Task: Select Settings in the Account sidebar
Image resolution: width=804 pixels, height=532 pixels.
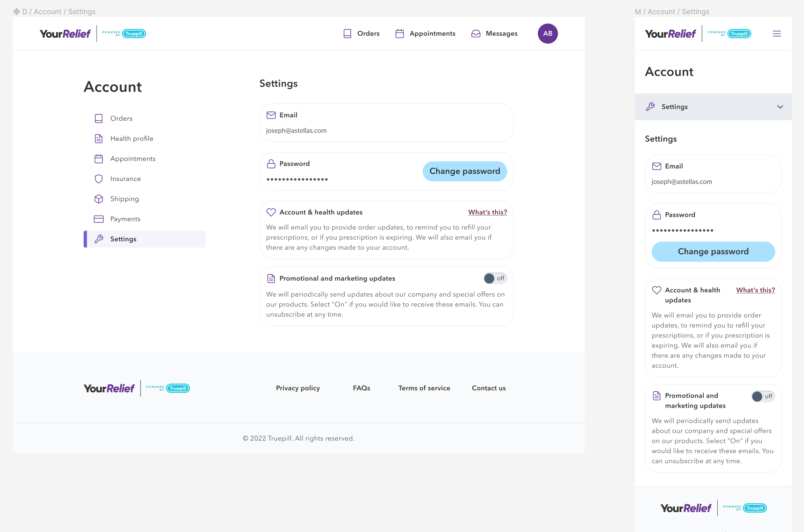Action: pyautogui.click(x=123, y=239)
